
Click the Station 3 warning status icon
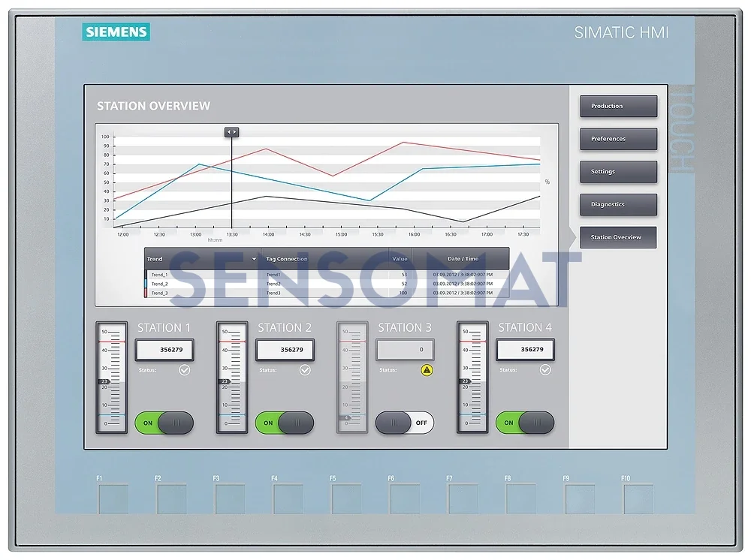(x=427, y=370)
